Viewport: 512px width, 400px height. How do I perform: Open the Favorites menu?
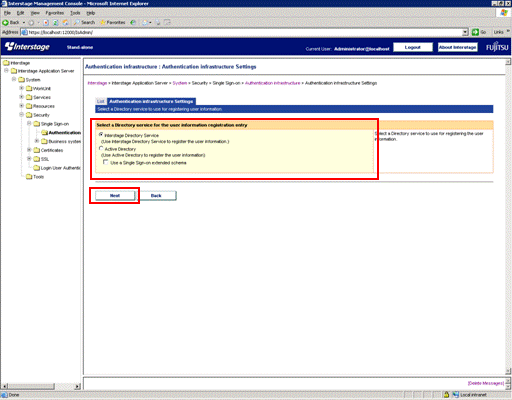pyautogui.click(x=55, y=13)
